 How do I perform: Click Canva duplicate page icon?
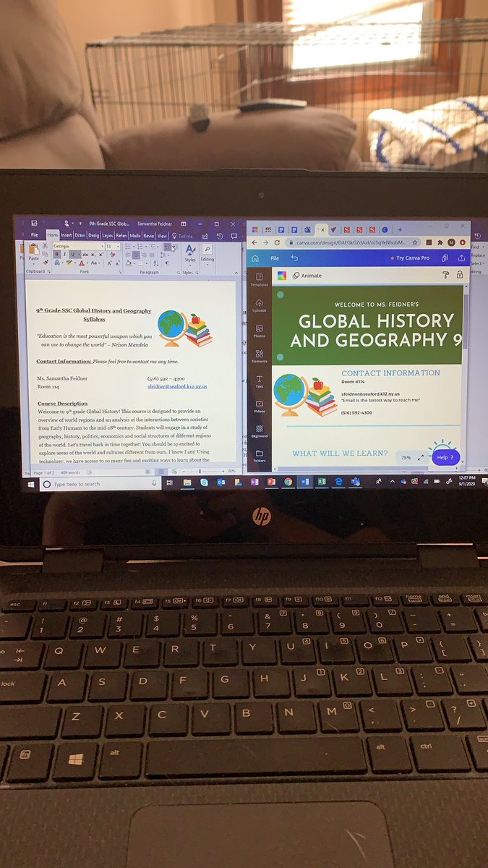[x=443, y=258]
